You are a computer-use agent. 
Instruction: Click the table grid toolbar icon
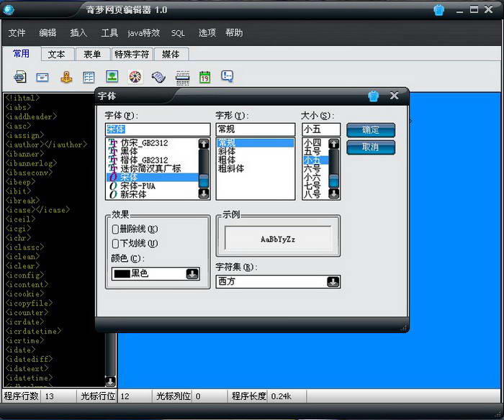(x=89, y=76)
